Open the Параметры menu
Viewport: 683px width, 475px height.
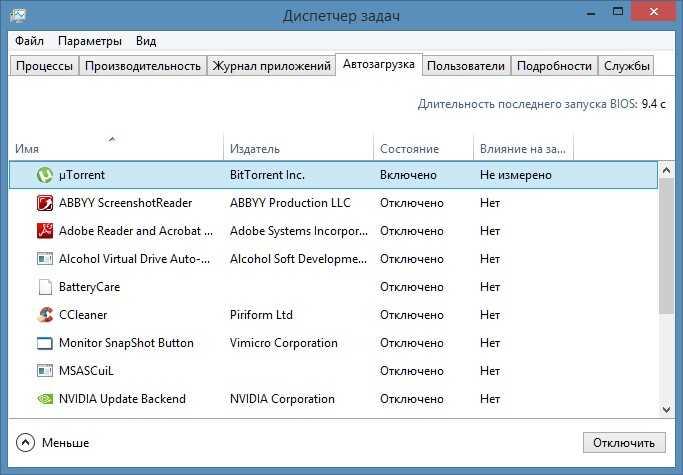[x=90, y=41]
